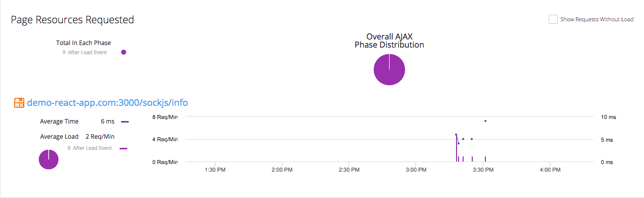Click the 8 Req/Min axis label
The width and height of the screenshot is (644, 198).
tap(165, 117)
